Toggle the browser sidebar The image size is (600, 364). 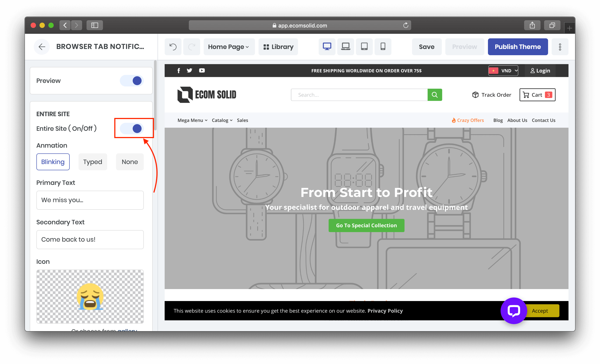click(x=95, y=25)
